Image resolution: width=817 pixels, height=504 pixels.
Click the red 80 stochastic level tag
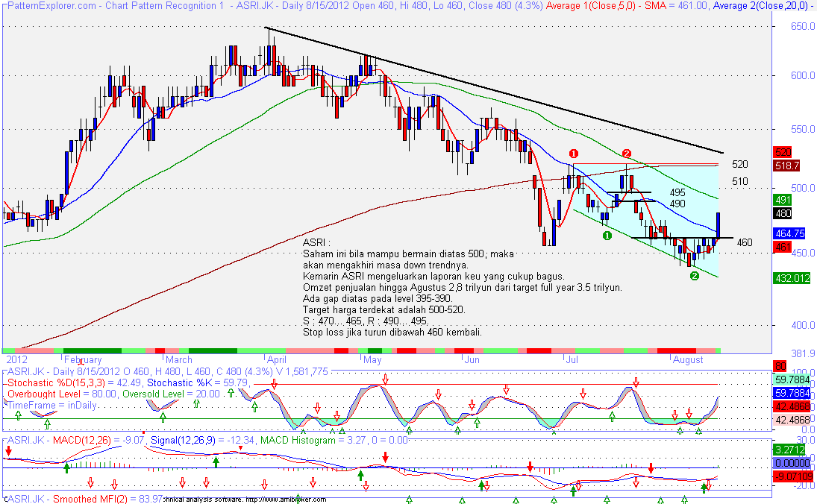click(780, 365)
